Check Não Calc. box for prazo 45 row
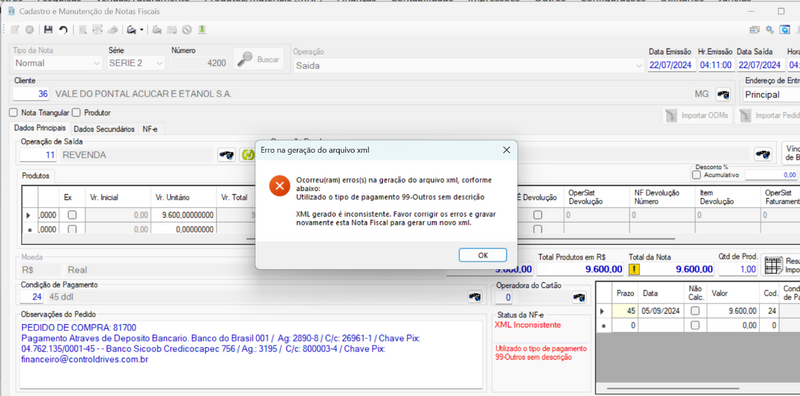Viewport: 800px width, 396px height. 695,310
